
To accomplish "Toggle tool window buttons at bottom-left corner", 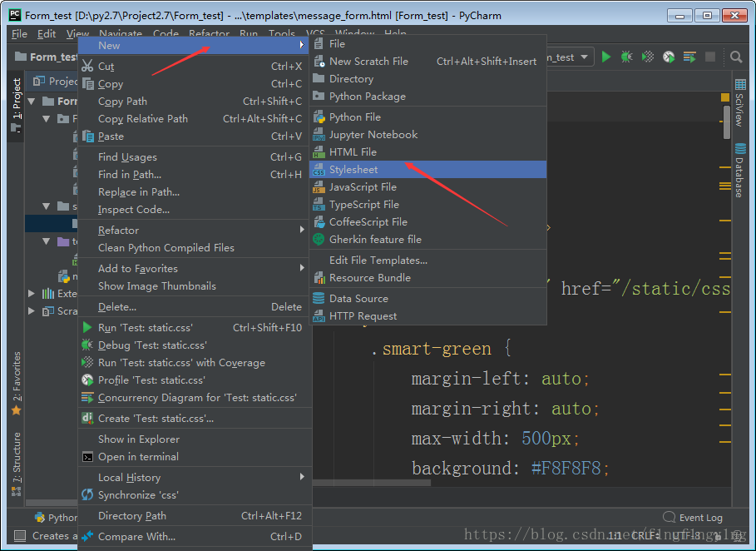I will click(x=20, y=535).
